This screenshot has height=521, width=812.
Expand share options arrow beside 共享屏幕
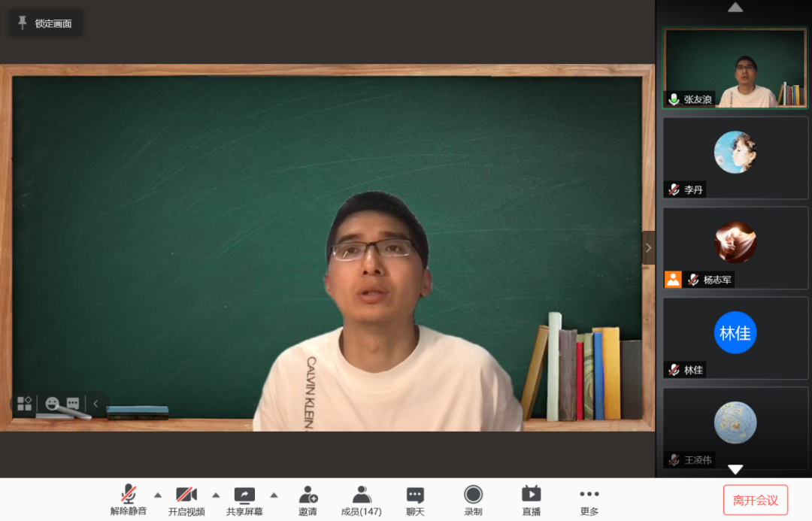(x=274, y=495)
